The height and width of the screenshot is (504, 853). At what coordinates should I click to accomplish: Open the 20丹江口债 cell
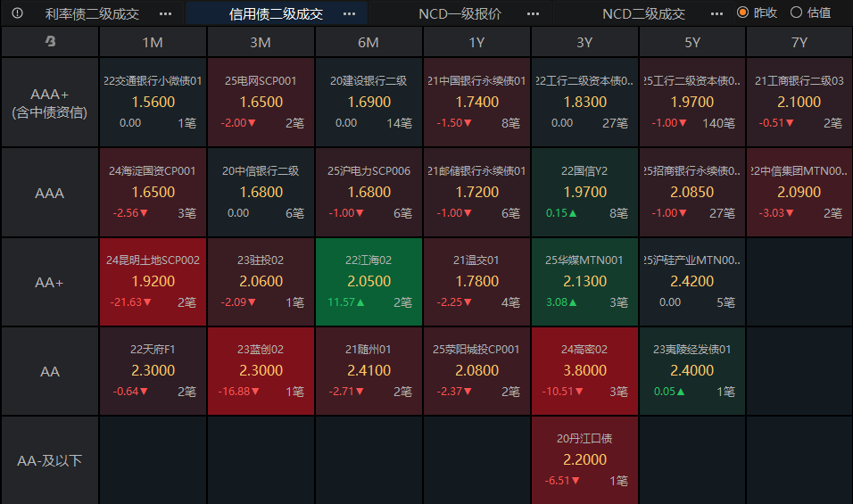pos(584,460)
